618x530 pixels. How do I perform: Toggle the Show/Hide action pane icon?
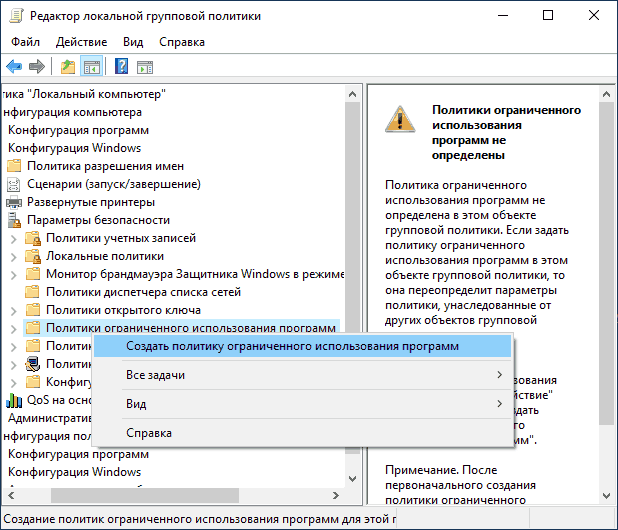point(145,67)
